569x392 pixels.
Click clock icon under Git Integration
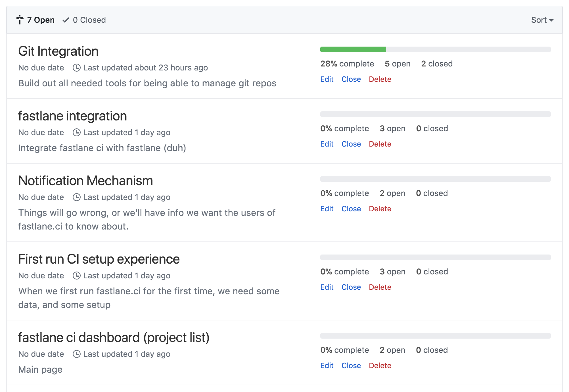click(77, 68)
